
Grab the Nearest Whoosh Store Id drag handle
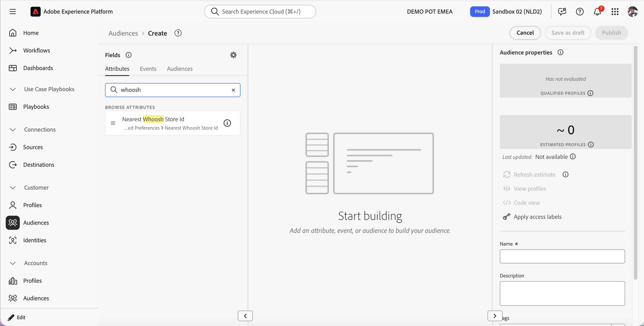pos(113,123)
